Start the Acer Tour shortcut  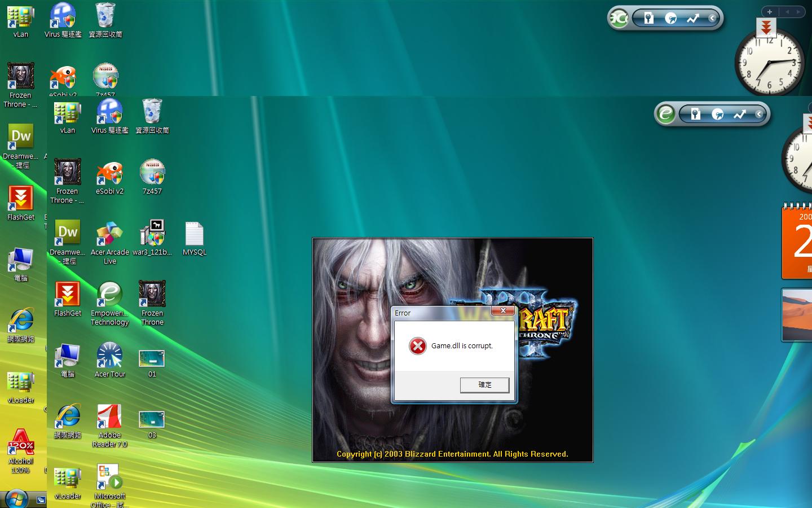click(109, 356)
